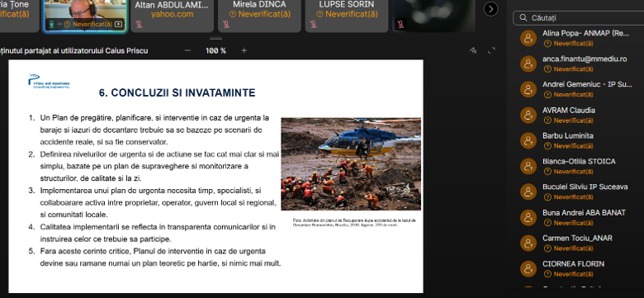
Task: Click muted microphone icon on Mirela DINCA tile
Action: click(x=226, y=25)
